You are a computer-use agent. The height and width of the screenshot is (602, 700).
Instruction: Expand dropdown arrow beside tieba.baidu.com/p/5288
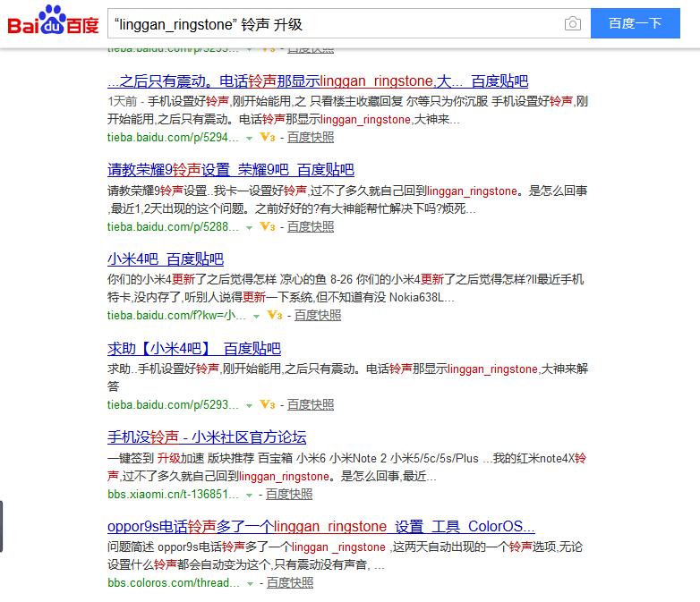249,227
